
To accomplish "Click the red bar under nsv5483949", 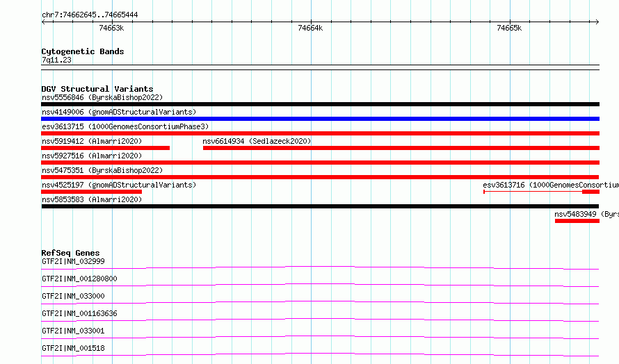I will click(577, 221).
